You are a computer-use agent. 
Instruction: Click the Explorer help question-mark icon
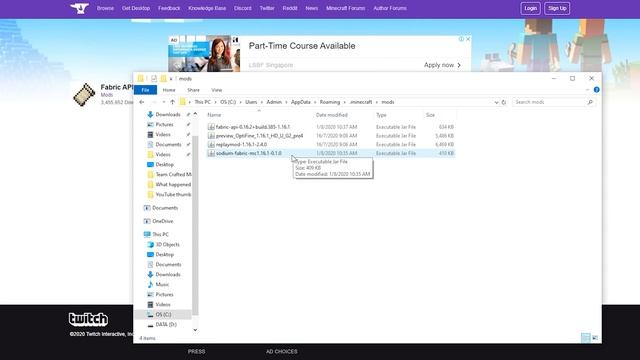596,90
